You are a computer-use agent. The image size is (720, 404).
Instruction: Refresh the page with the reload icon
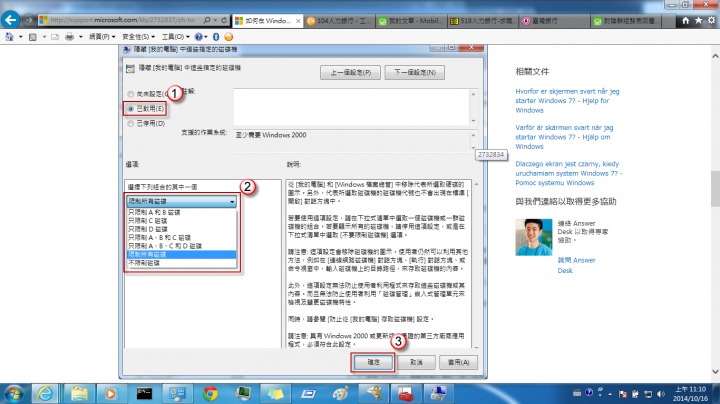pyautogui.click(x=224, y=20)
